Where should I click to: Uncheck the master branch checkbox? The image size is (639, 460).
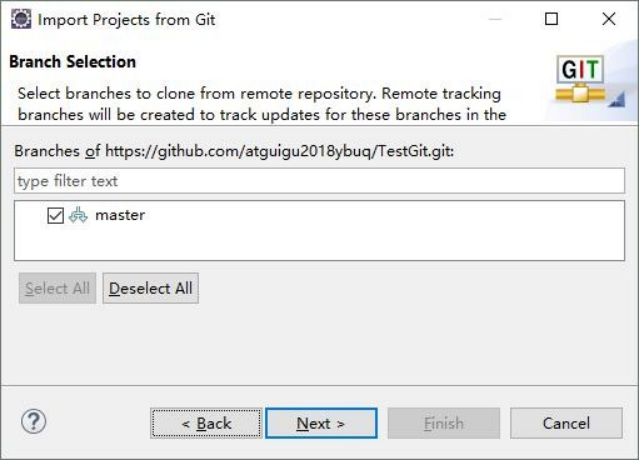(x=56, y=215)
